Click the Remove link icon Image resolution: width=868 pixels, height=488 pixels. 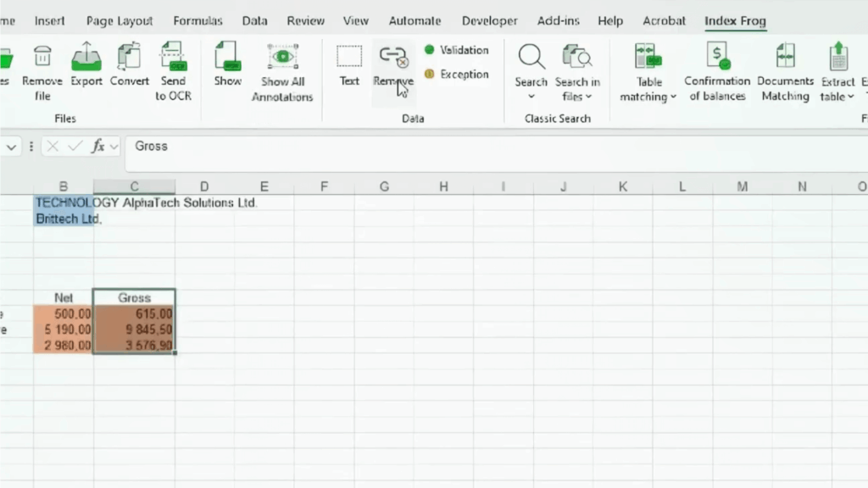tap(393, 57)
